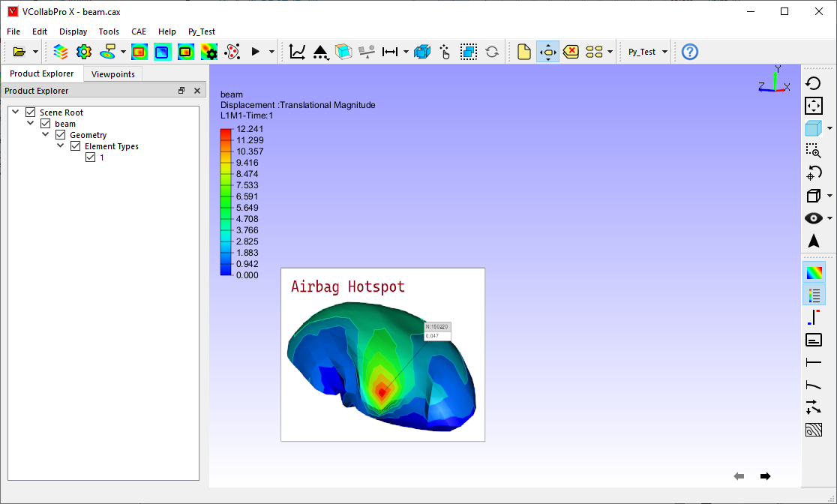The width and height of the screenshot is (837, 504).
Task: Close the Product Explorer panel
Action: 197,91
